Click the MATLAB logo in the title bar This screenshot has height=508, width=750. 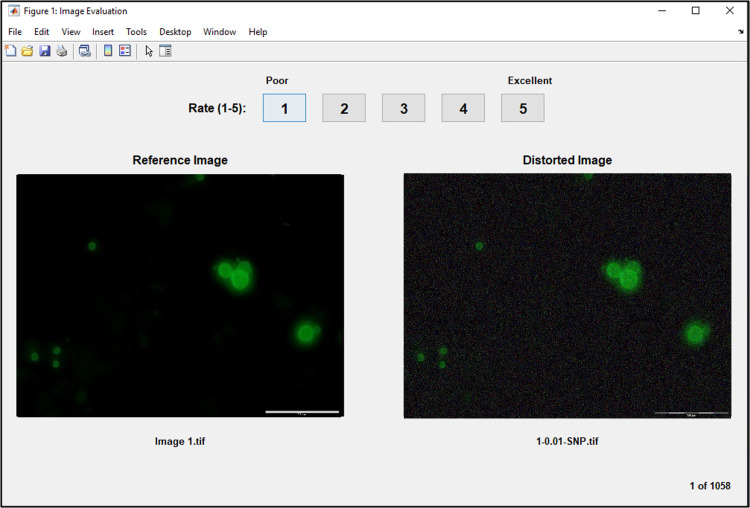click(x=14, y=11)
